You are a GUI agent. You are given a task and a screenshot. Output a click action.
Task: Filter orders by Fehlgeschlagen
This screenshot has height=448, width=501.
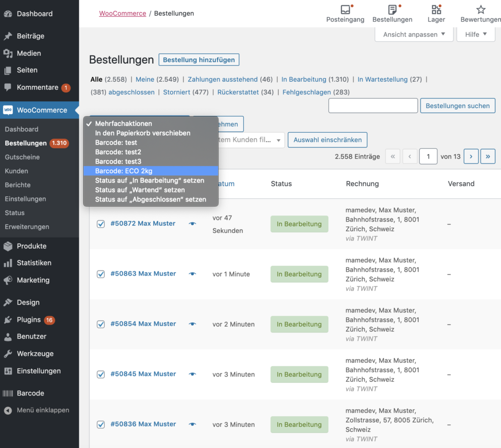click(306, 92)
